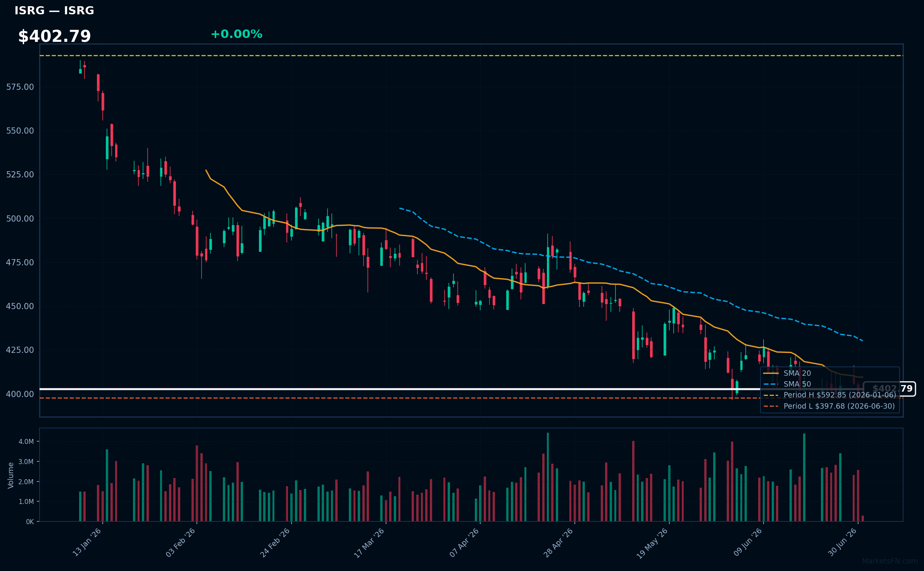Viewport: 924px width, 571px height.
Task: Click the 4.0M volume axis tick
Action: coord(26,442)
